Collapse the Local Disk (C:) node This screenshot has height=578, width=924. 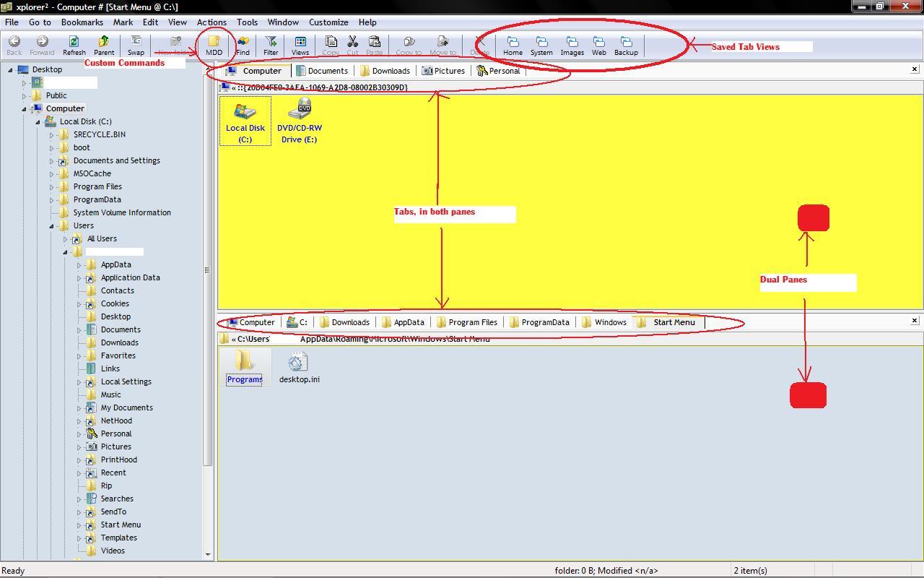(38, 121)
